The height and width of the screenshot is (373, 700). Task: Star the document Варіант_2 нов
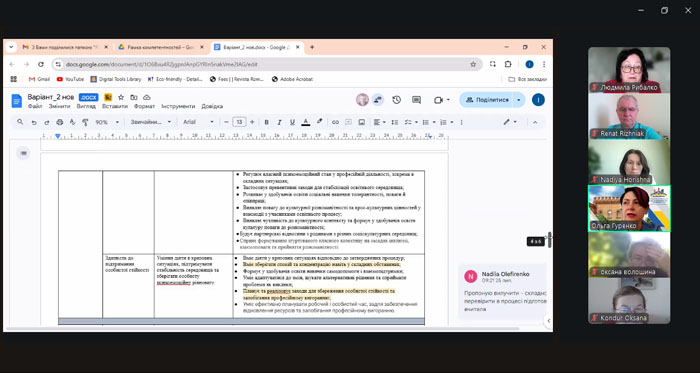[121, 97]
